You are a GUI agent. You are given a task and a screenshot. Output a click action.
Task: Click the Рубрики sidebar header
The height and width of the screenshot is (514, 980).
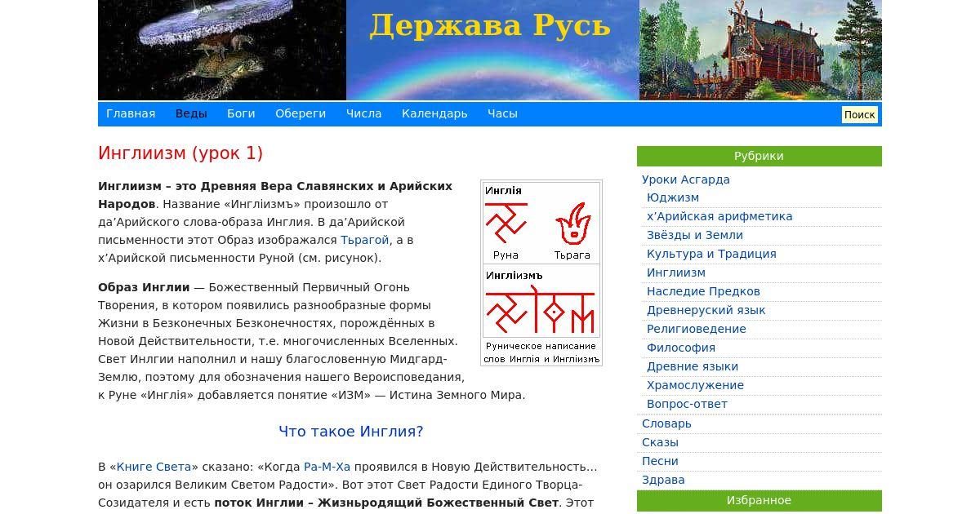click(759, 156)
